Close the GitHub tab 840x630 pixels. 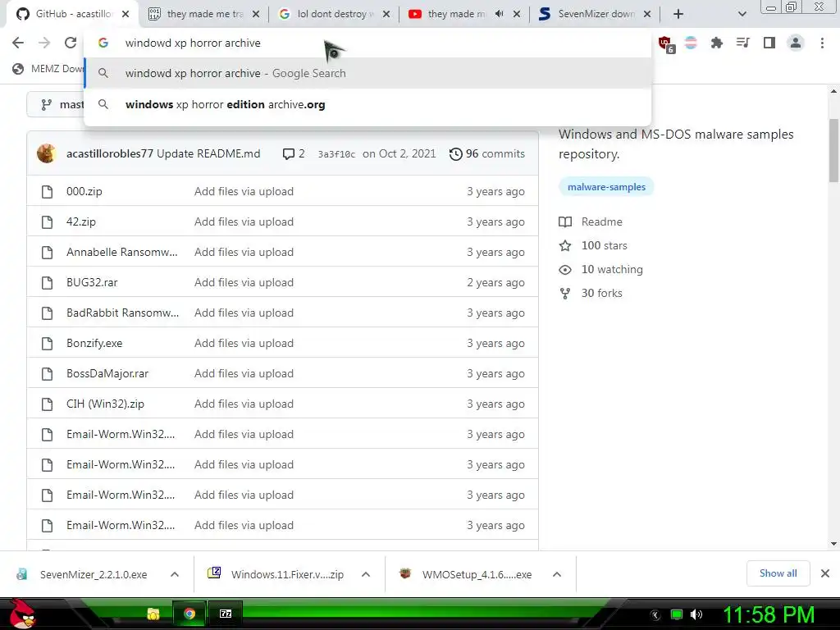tap(126, 14)
